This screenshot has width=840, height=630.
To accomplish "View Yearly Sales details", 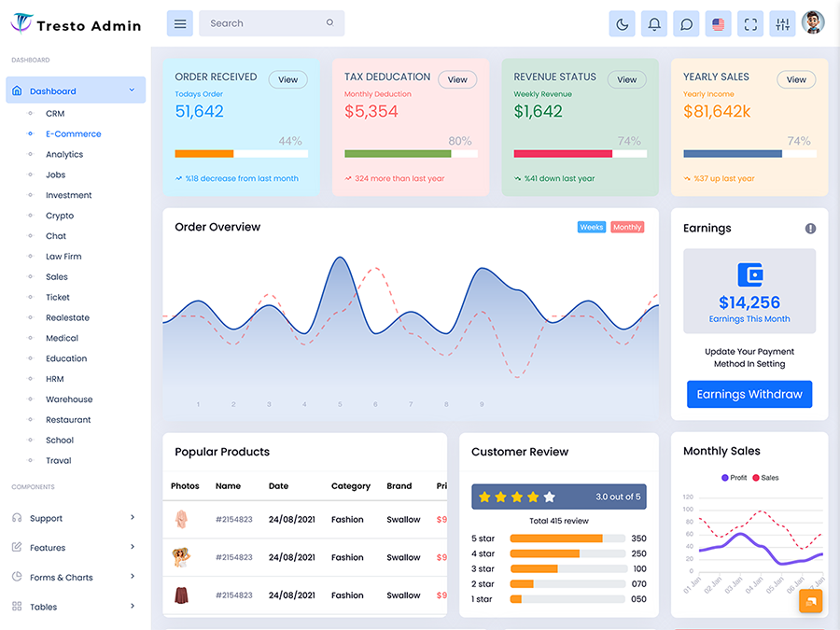I will (796, 79).
